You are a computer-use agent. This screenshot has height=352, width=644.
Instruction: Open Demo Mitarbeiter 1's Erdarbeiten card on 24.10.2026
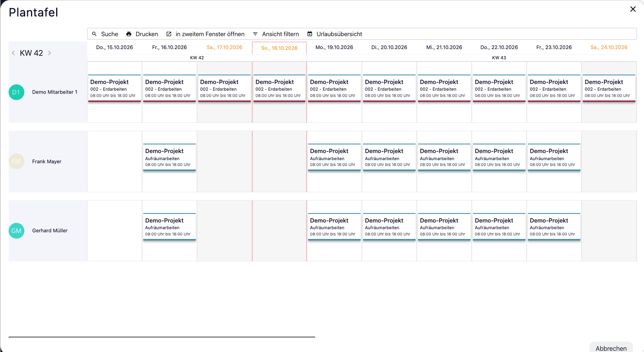point(609,88)
